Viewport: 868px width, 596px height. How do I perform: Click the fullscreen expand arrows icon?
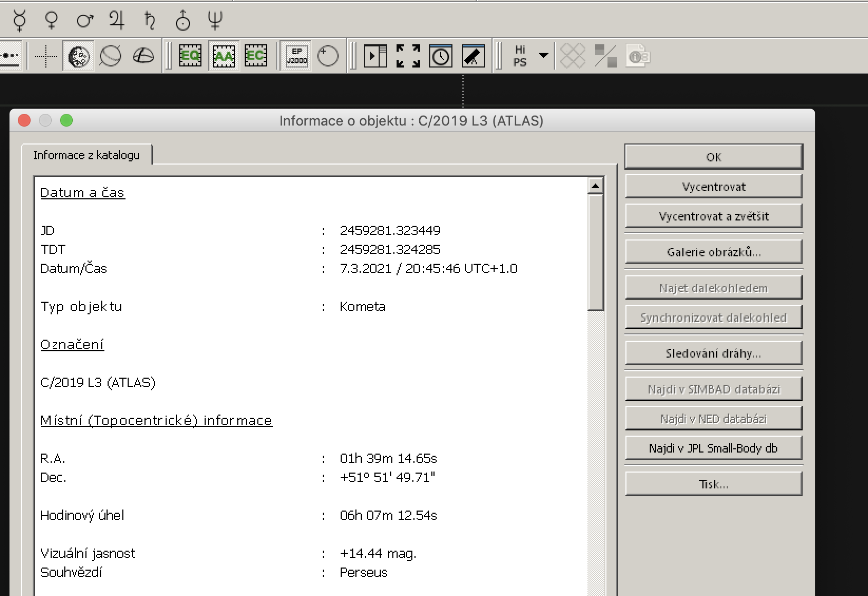click(408, 56)
